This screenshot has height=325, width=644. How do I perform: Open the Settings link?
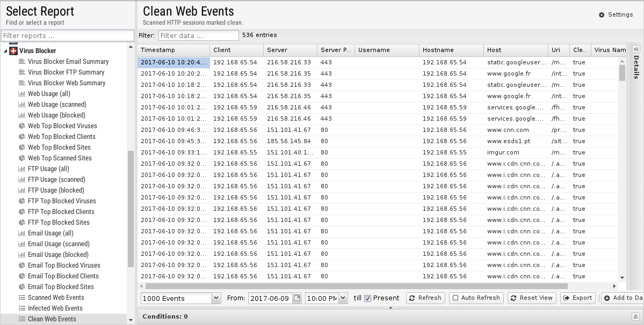[616, 15]
